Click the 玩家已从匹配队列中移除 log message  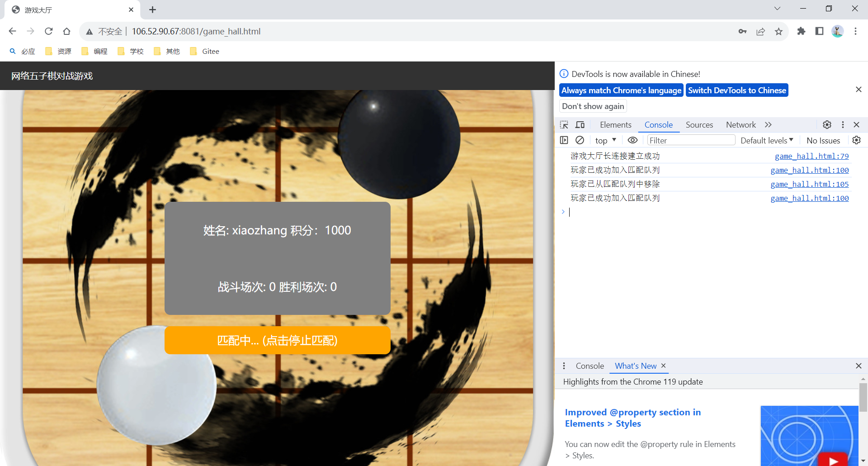tap(615, 184)
